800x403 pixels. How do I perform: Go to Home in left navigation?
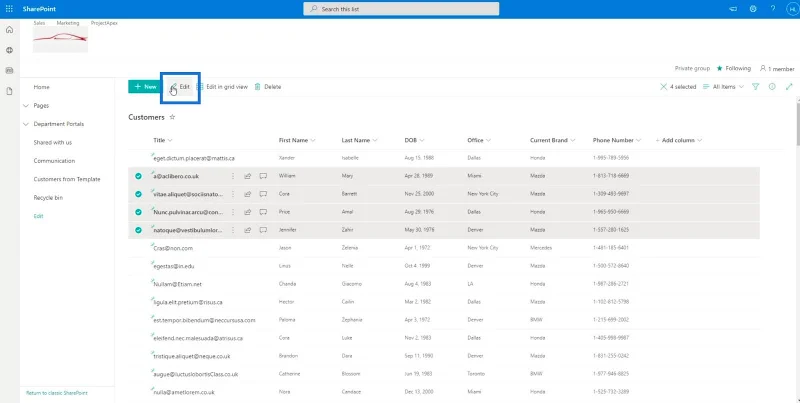pos(42,87)
